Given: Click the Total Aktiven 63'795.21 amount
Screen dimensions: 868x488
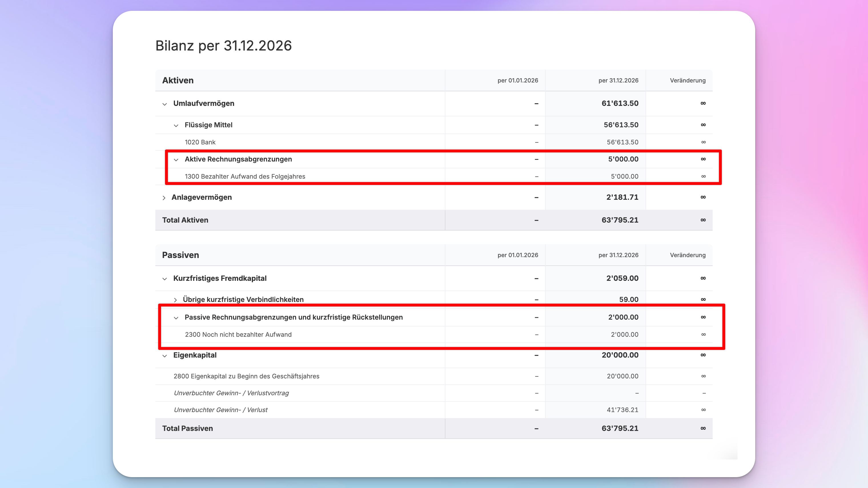Looking at the screenshot, I should pyautogui.click(x=620, y=220).
